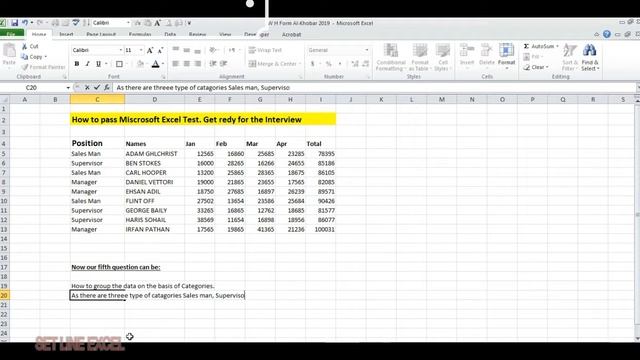Switch to the Acrobat tab
This screenshot has width=640, height=360.
click(x=291, y=35)
